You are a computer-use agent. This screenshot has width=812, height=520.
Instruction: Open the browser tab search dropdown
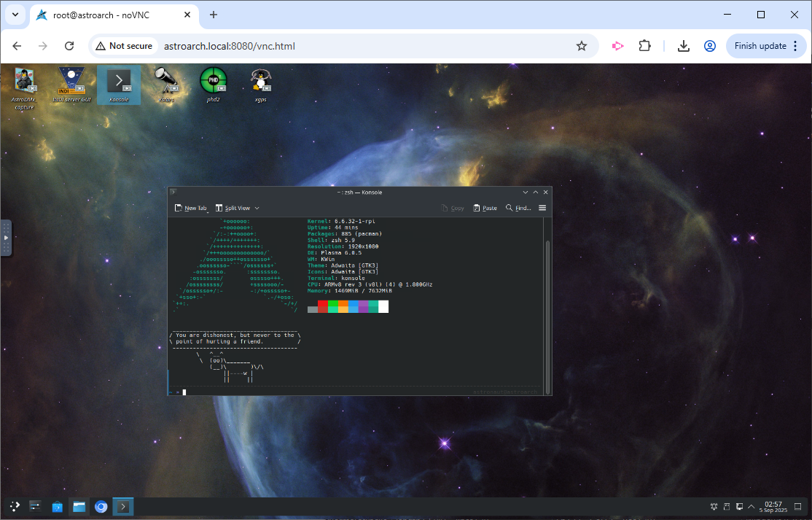[15, 15]
